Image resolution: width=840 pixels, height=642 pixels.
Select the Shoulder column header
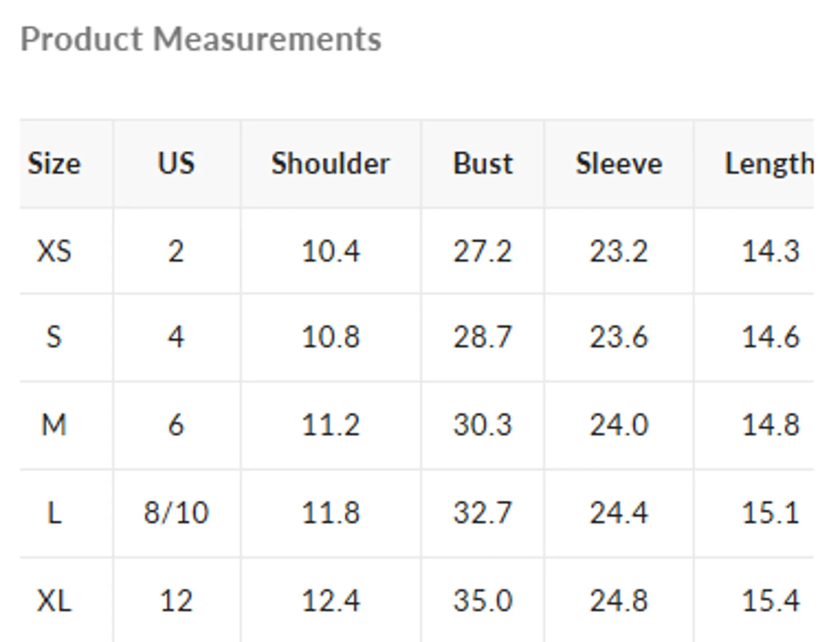tap(331, 163)
